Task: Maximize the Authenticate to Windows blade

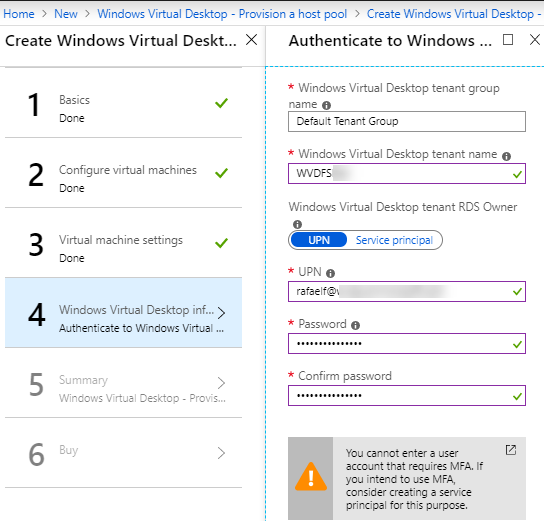Action: pyautogui.click(x=508, y=40)
